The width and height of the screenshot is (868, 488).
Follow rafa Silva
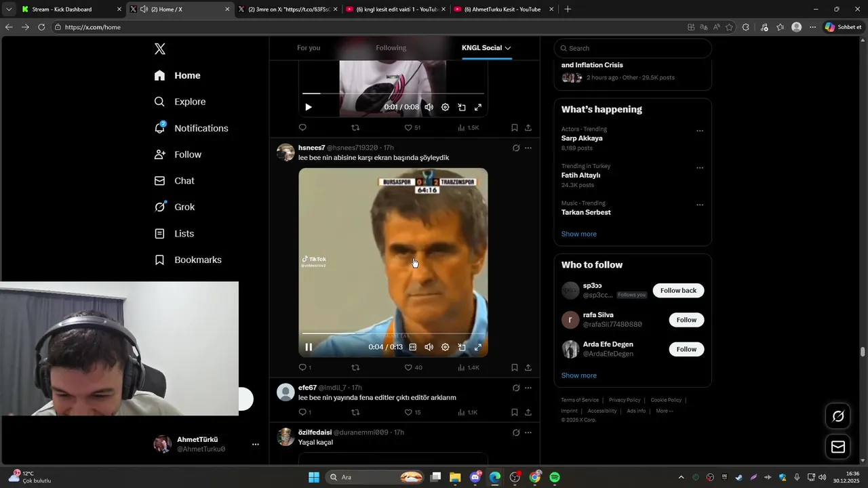tap(686, 320)
